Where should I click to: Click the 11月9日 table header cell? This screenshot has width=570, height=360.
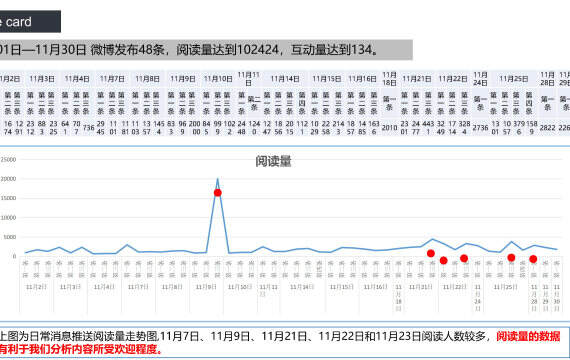[x=183, y=79]
